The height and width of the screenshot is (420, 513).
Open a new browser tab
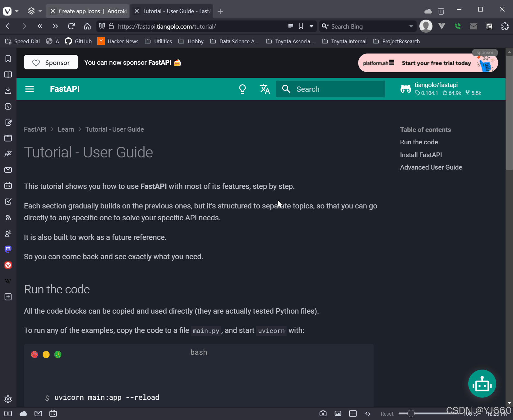click(220, 12)
